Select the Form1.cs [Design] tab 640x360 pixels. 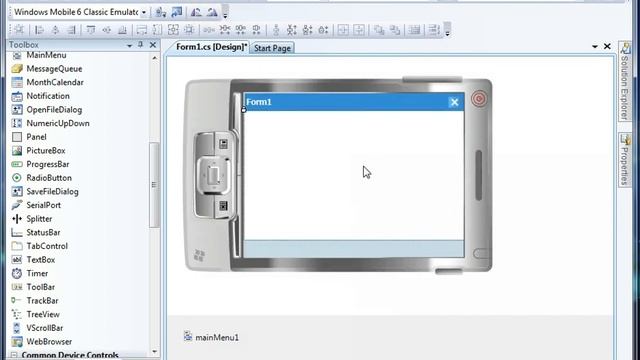pos(211,47)
